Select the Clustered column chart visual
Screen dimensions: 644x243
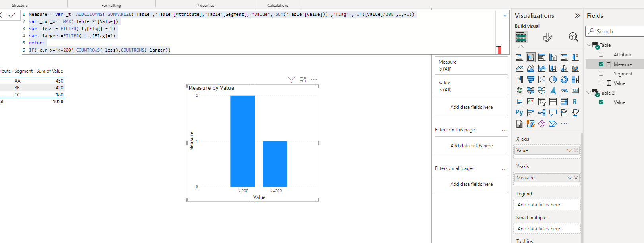coord(553,57)
